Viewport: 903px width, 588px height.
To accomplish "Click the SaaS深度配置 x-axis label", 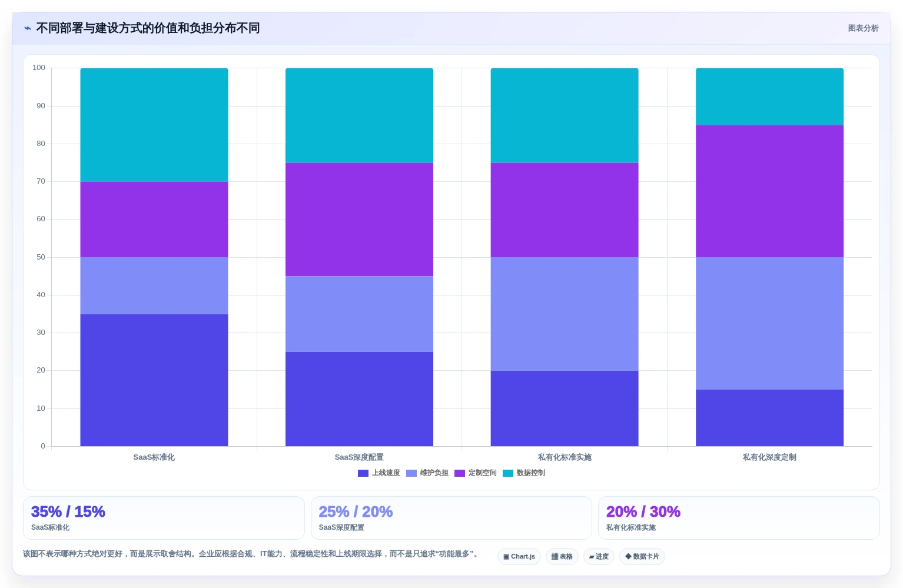I will point(359,457).
